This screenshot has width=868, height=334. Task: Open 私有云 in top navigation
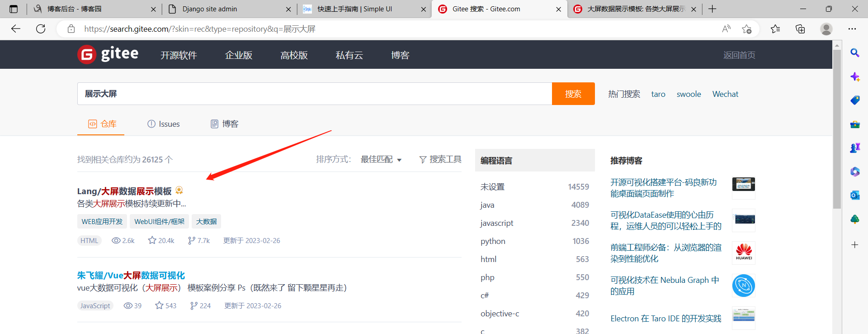(x=349, y=55)
